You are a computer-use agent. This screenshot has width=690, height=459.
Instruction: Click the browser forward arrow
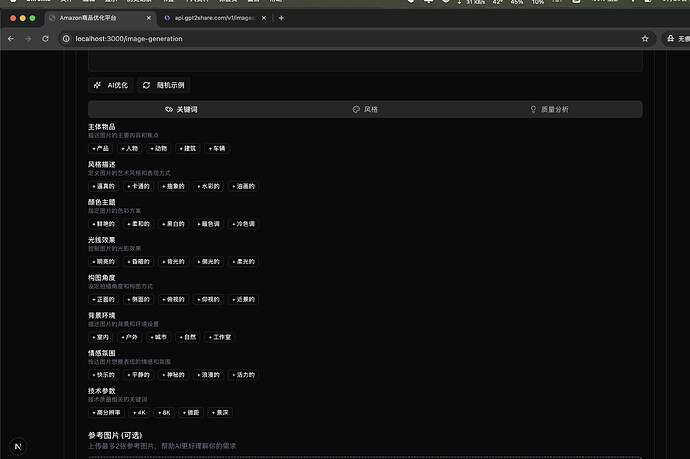(x=28, y=39)
